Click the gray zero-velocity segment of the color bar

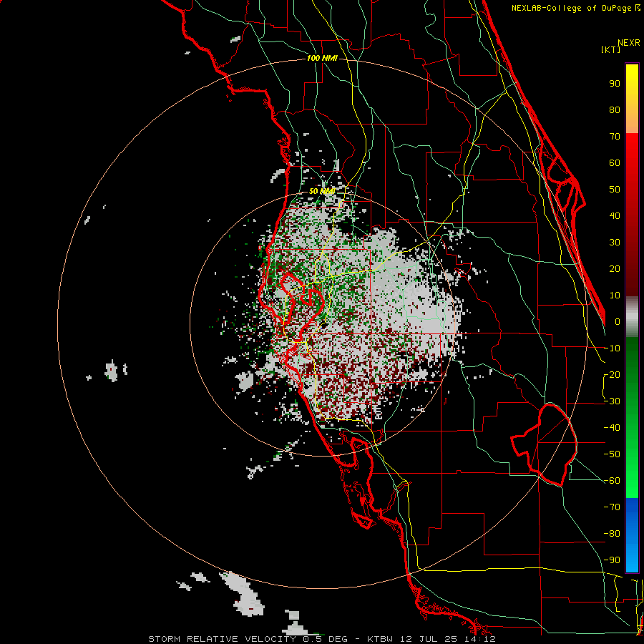coord(632,317)
